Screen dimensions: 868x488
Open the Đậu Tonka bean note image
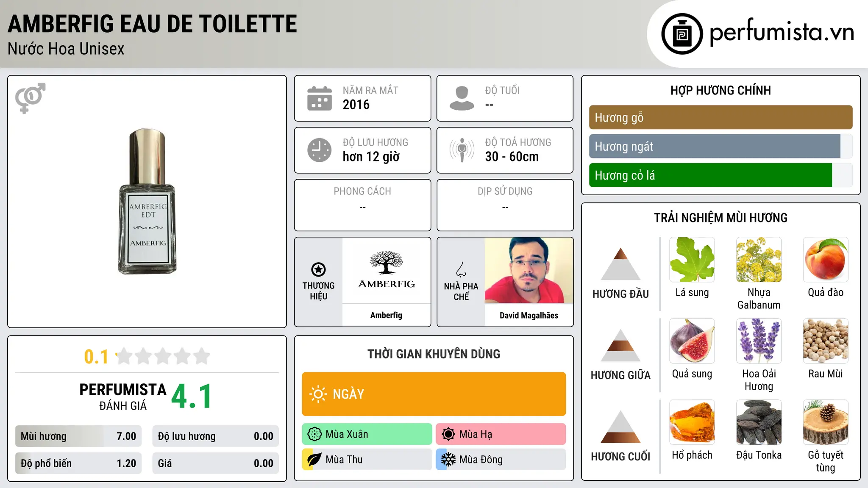coord(759,422)
